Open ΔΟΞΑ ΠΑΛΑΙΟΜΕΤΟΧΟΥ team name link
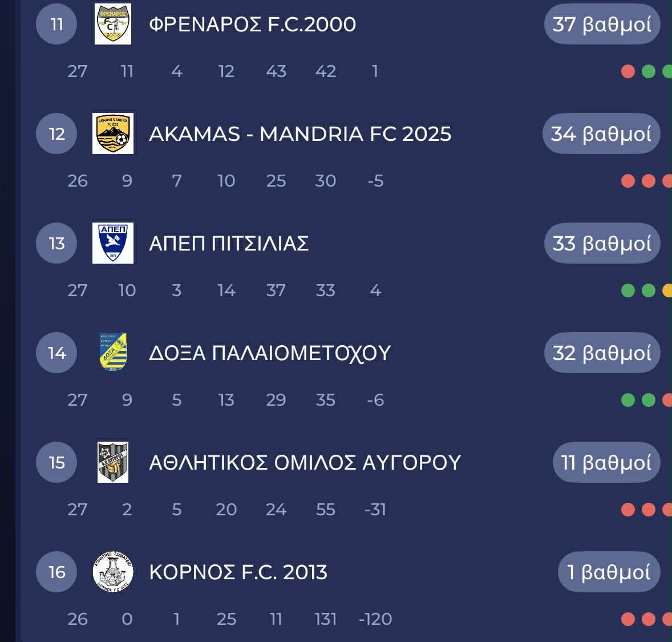 pyautogui.click(x=270, y=353)
